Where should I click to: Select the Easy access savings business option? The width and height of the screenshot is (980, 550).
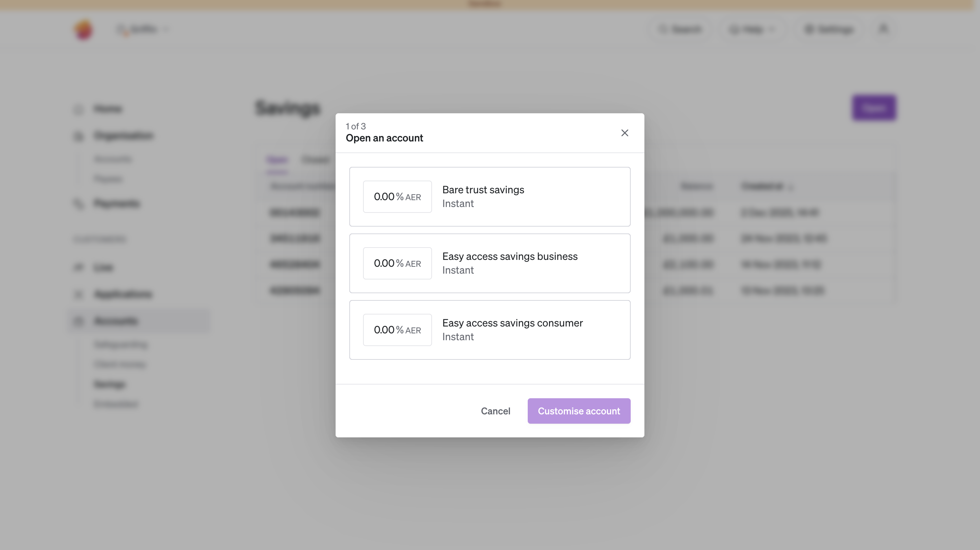pos(490,263)
